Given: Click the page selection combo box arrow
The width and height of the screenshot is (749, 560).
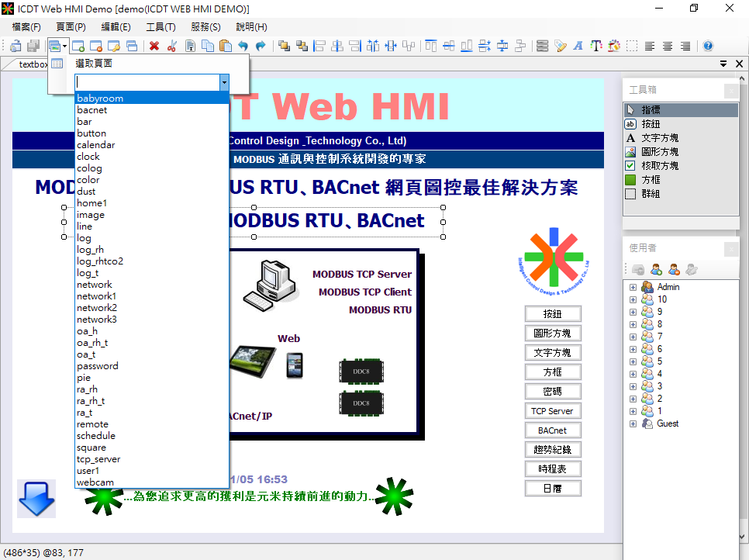Looking at the screenshot, I should 224,82.
